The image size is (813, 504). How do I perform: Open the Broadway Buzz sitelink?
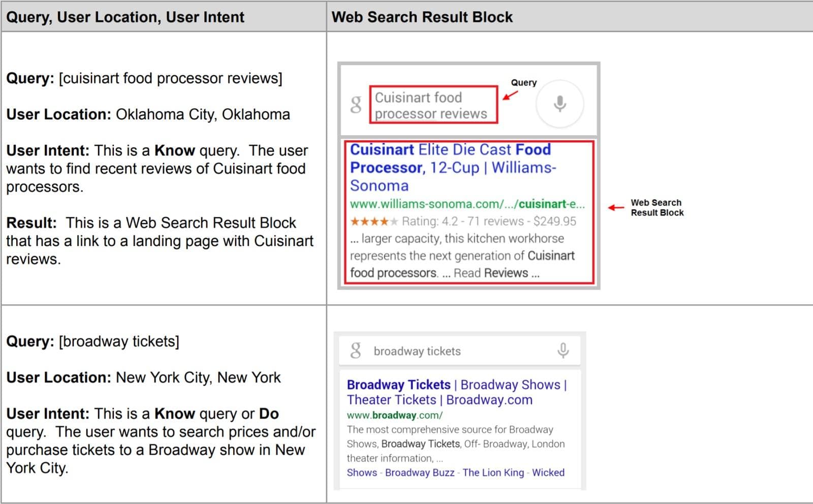tap(420, 472)
